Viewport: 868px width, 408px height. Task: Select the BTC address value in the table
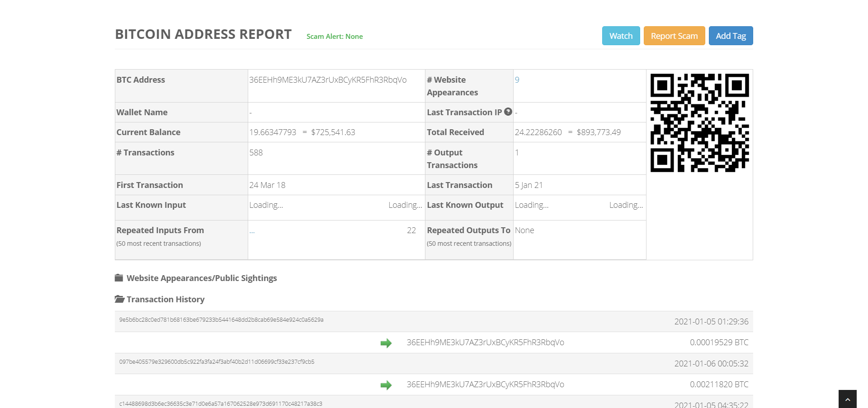pyautogui.click(x=328, y=80)
